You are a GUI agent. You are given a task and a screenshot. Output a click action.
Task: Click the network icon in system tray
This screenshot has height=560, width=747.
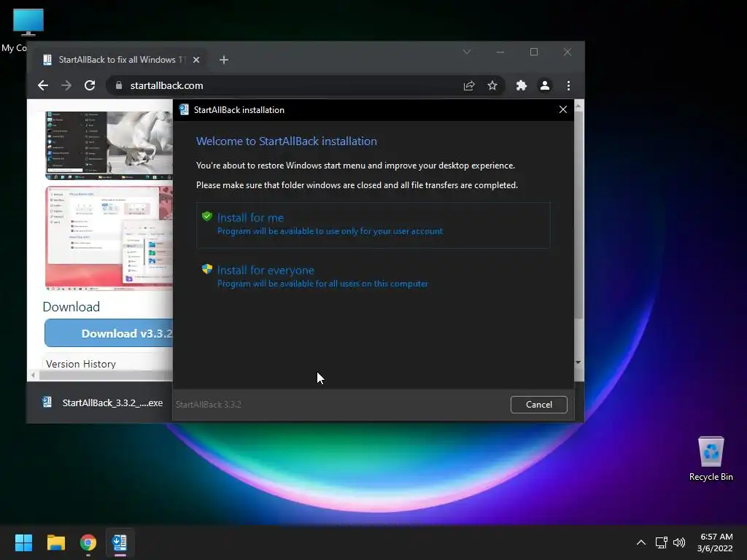661,542
